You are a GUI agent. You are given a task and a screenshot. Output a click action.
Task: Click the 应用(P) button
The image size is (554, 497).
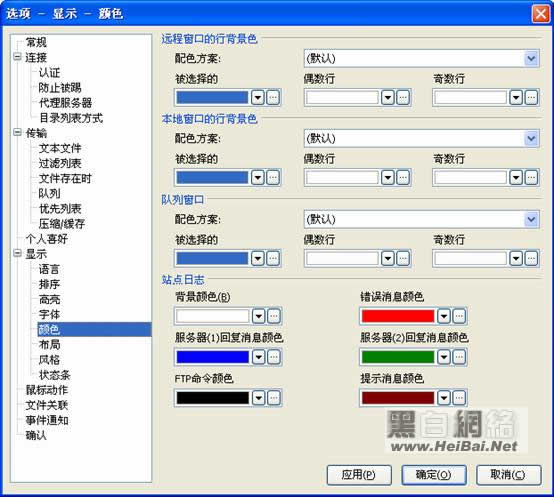click(359, 475)
